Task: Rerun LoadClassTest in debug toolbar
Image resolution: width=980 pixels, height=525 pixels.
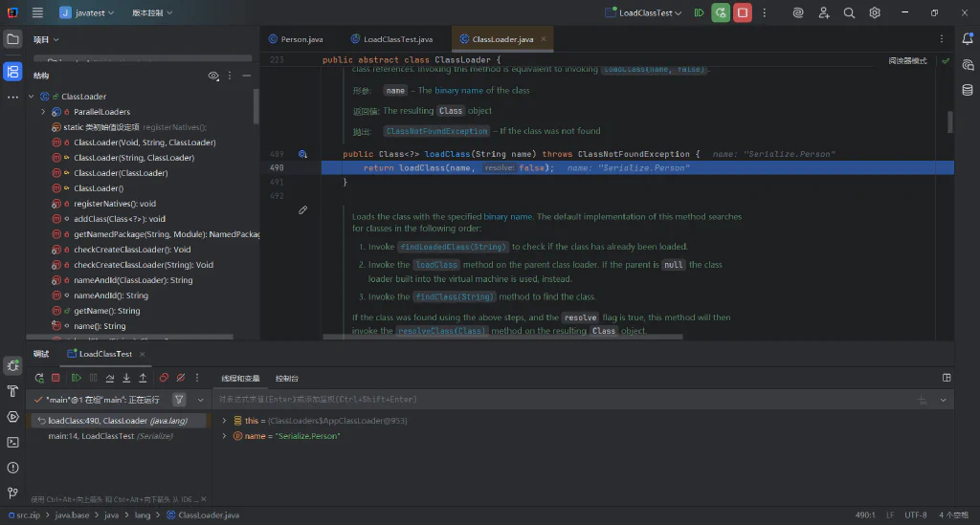Action: pyautogui.click(x=38, y=378)
